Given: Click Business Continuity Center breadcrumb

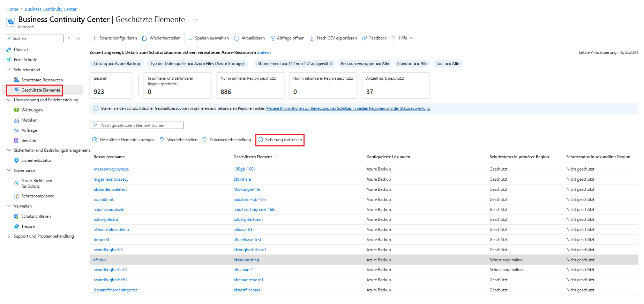Looking at the screenshot, I should coord(51,9).
